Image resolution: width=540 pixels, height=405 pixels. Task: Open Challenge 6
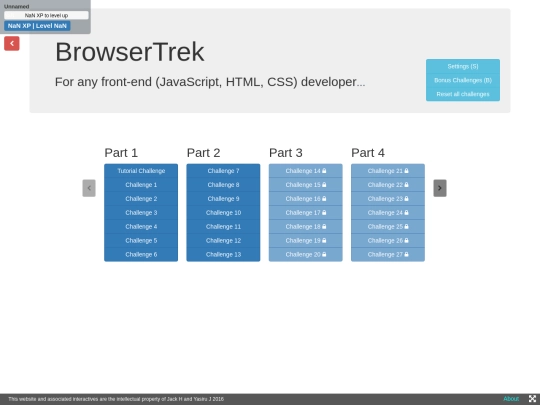[141, 255]
